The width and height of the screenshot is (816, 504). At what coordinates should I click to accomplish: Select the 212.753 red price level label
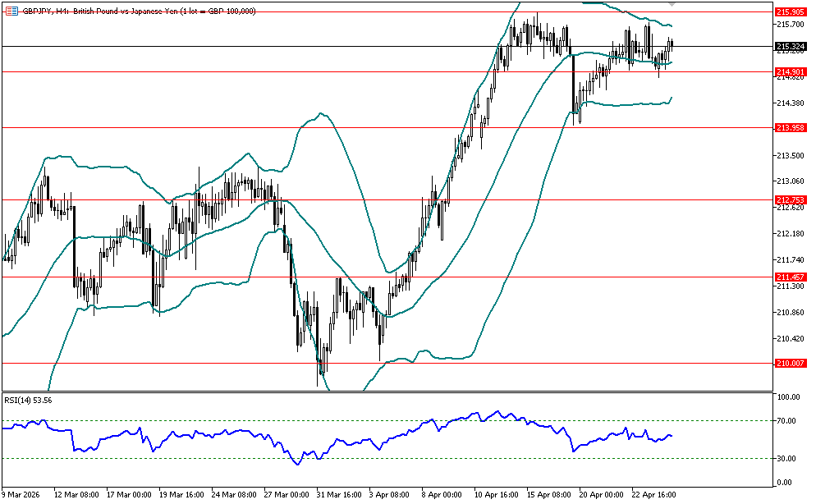(789, 199)
